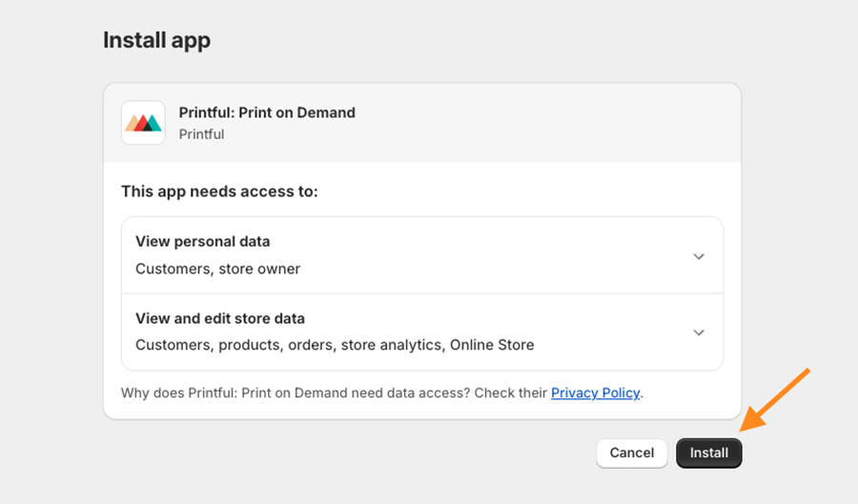Click the 'View and edit store data' heading
The image size is (858, 504).
[x=220, y=318]
